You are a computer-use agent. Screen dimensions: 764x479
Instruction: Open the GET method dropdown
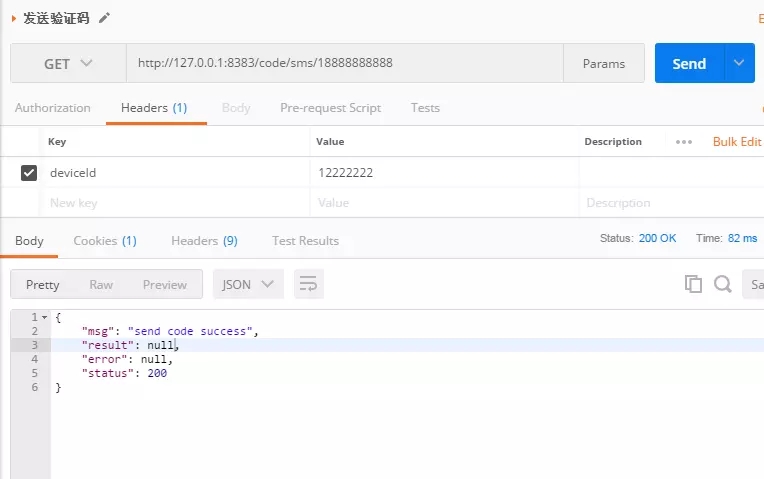click(x=68, y=63)
